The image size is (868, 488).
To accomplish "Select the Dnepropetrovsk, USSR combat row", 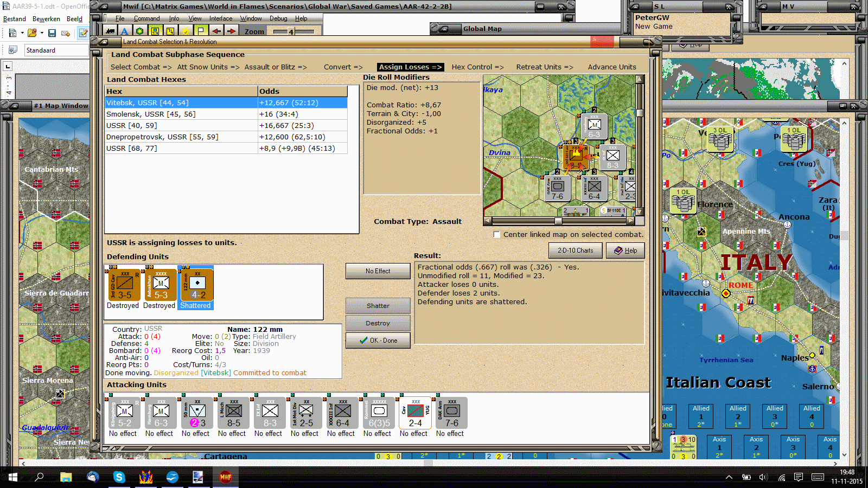I will (226, 137).
